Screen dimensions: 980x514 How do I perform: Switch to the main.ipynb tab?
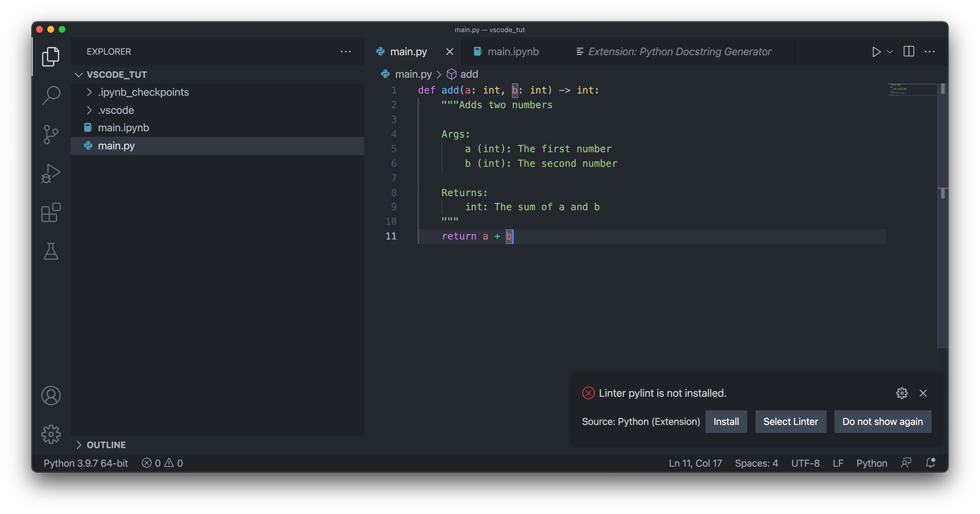pos(513,52)
